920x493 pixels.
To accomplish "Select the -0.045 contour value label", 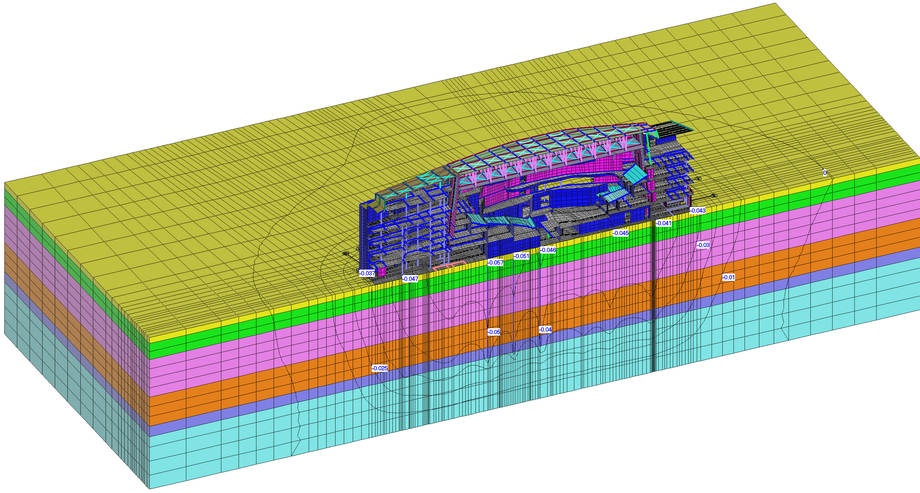I will [621, 233].
